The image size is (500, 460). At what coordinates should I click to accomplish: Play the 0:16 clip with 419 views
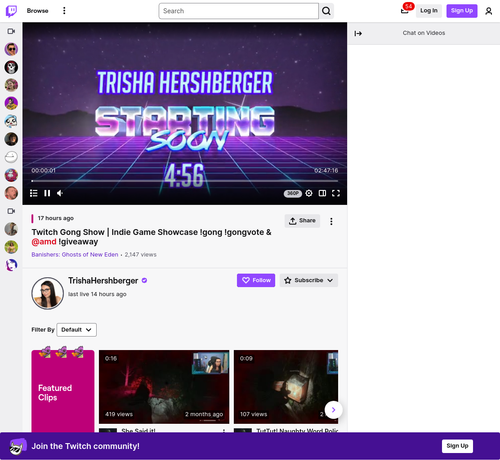pos(164,387)
